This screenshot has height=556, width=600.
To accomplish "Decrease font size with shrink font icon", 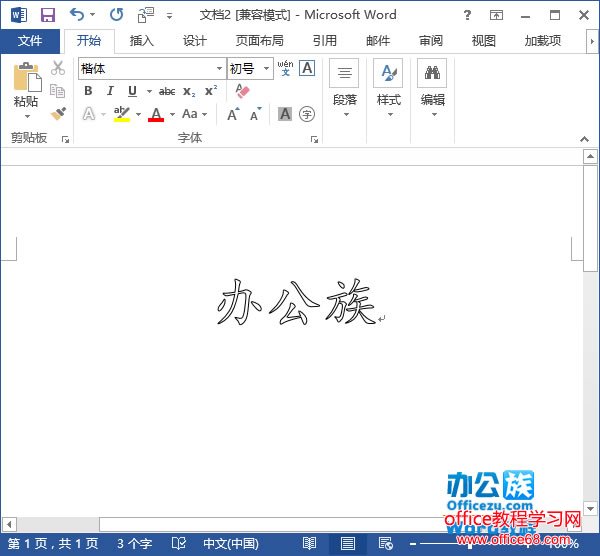I will coord(256,114).
